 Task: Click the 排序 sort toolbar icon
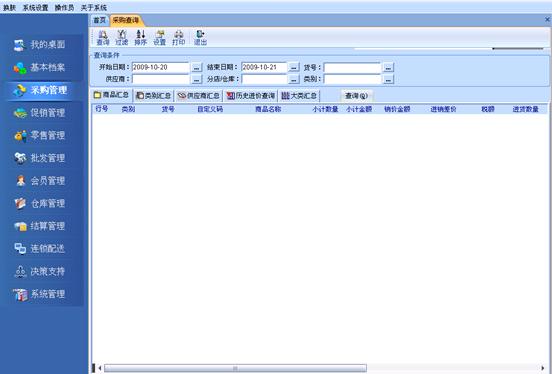click(x=140, y=38)
